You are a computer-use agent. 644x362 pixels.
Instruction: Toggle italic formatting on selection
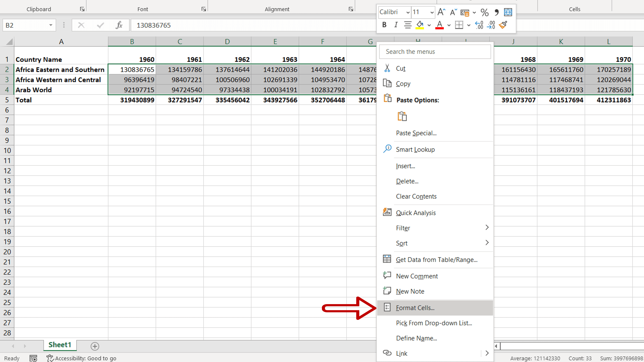[x=396, y=25]
